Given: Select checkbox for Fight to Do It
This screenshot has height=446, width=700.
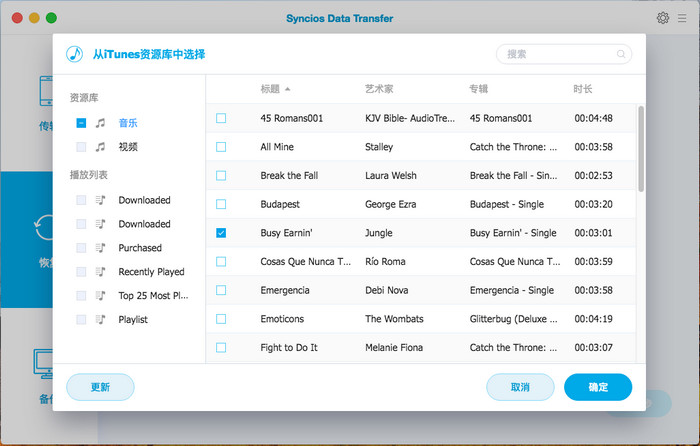Looking at the screenshot, I should (x=221, y=347).
